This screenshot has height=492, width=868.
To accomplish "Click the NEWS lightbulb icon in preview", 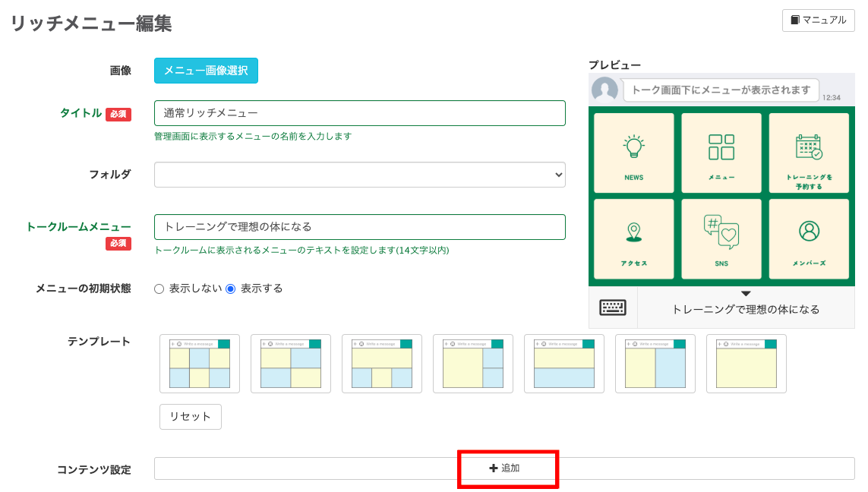I will click(633, 146).
